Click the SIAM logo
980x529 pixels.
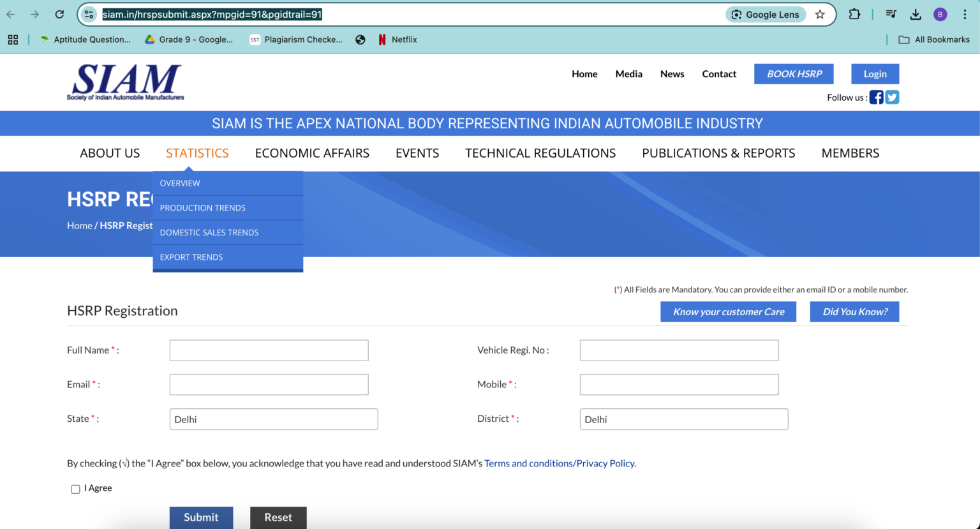coord(125,82)
